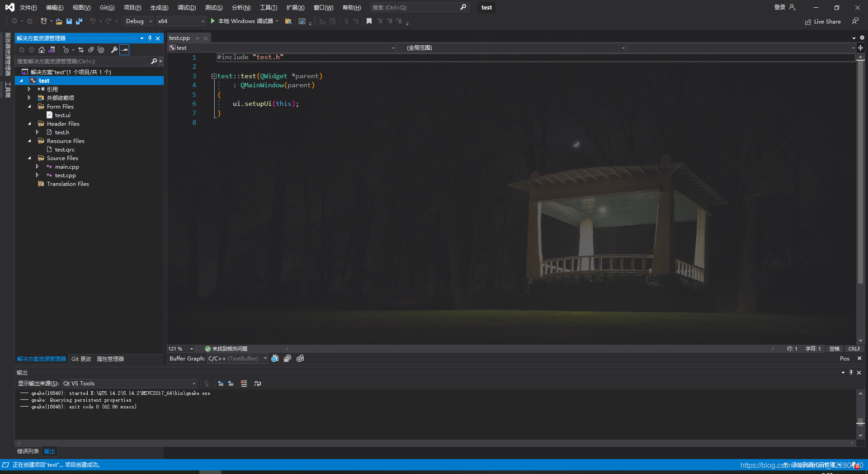The width and height of the screenshot is (868, 474).
Task: Click the feedback icon beside Live Share
Action: pyautogui.click(x=855, y=21)
